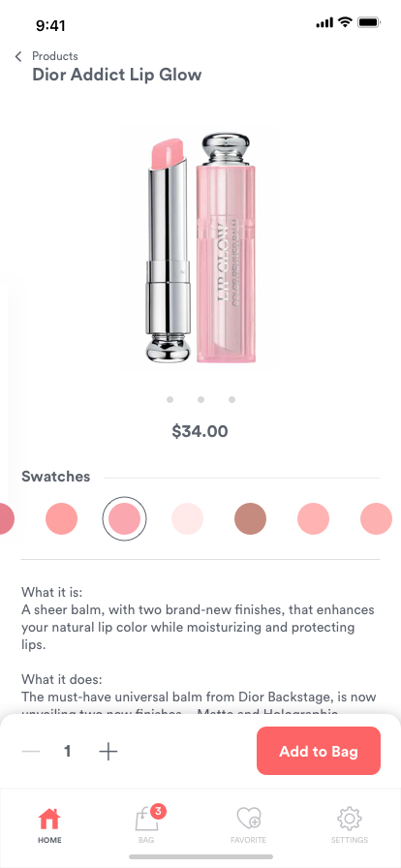Click the Add to Bag button
The width and height of the screenshot is (401, 868).
pyautogui.click(x=319, y=751)
